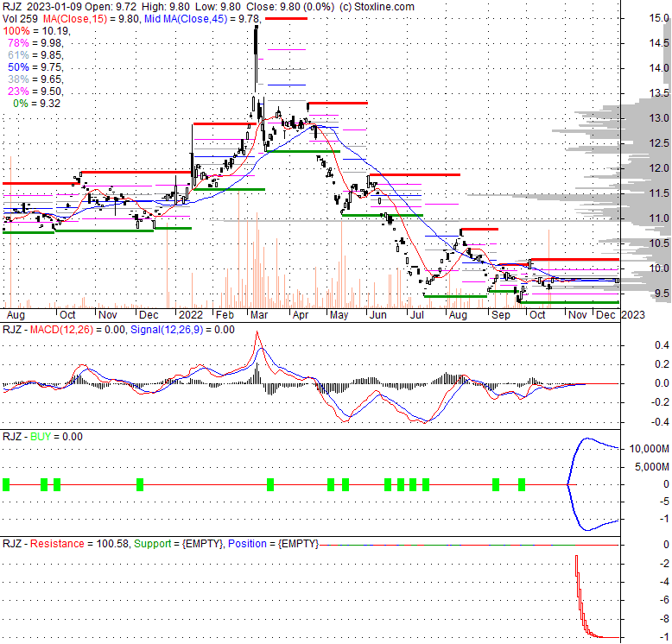
Task: Click the '-0.4' MACD axis value
Action: pos(660,422)
